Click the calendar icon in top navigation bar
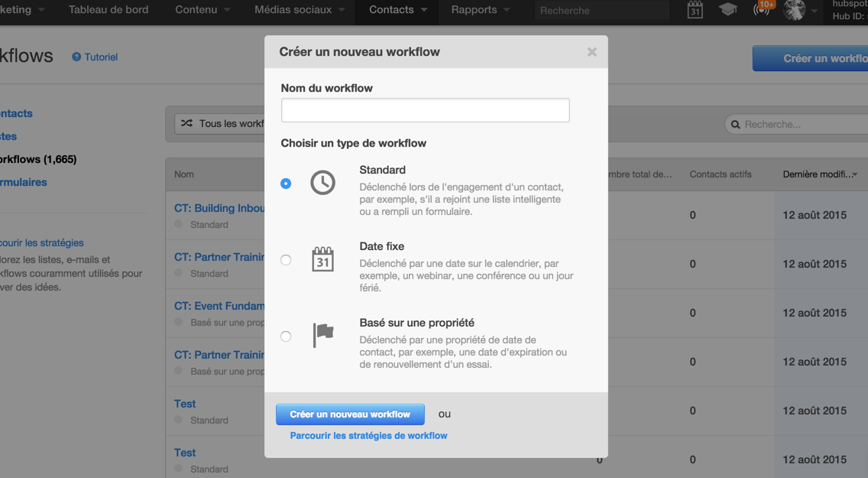Screen dimensions: 868x478 695,10
